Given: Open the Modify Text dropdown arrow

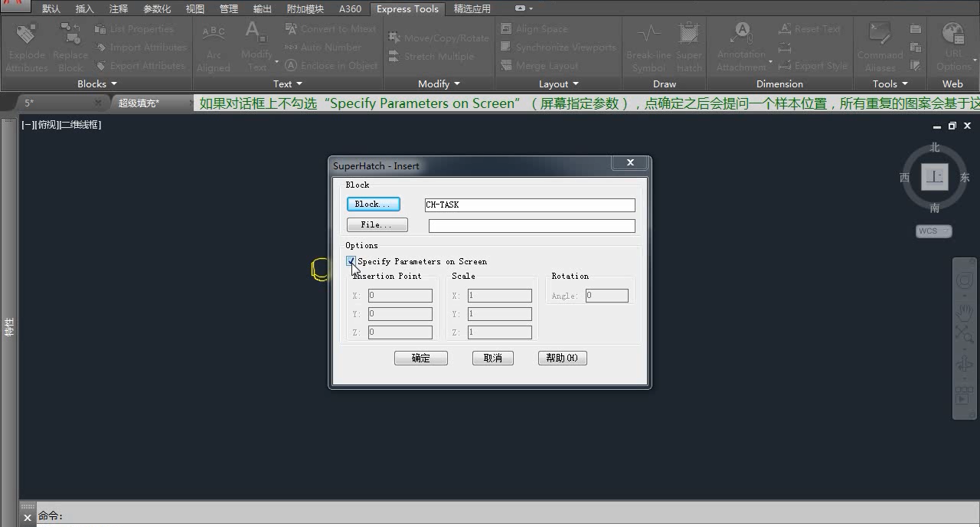Looking at the screenshot, I should 276,61.
